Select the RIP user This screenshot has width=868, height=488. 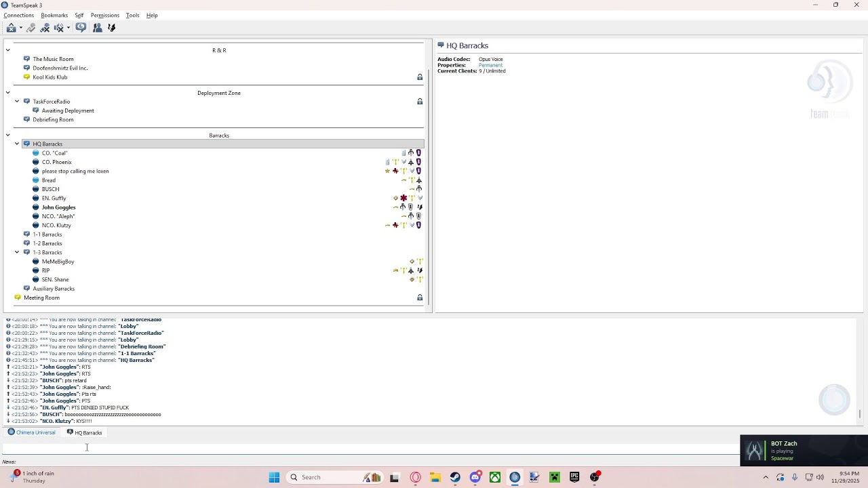45,270
